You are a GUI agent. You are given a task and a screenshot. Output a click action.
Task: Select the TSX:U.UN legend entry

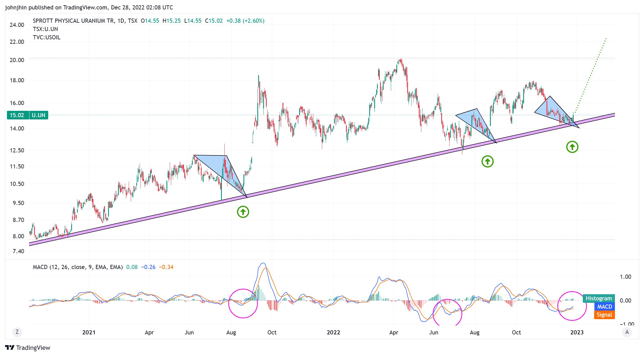45,29
